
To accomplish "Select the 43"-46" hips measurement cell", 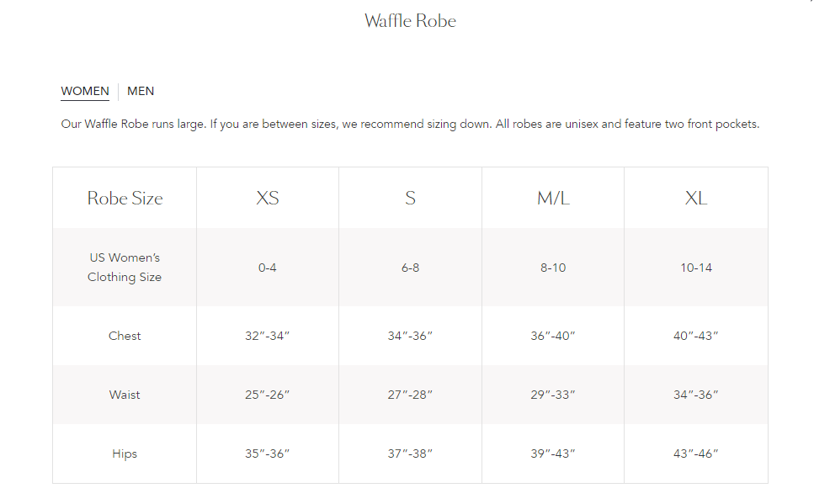I will tap(696, 453).
